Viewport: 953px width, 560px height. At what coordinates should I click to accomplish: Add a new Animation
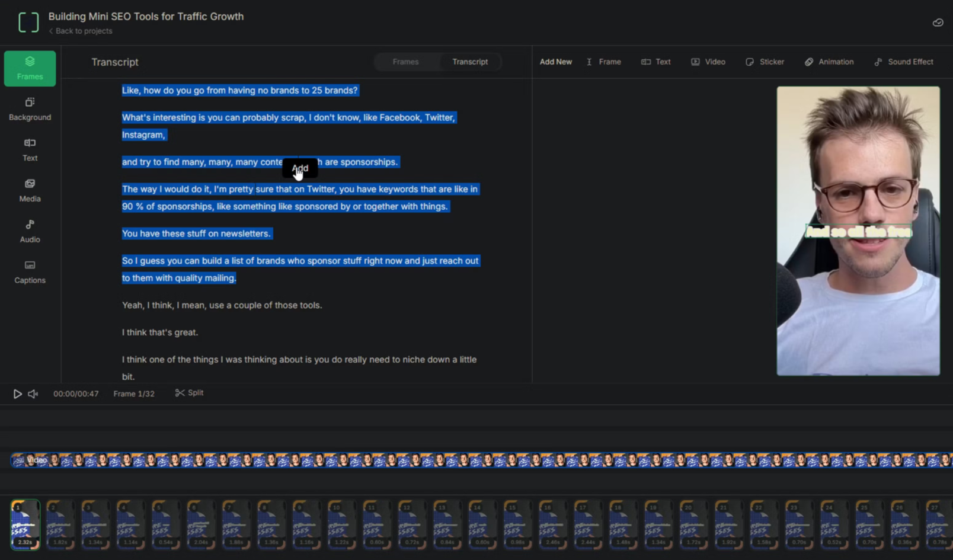[829, 62]
